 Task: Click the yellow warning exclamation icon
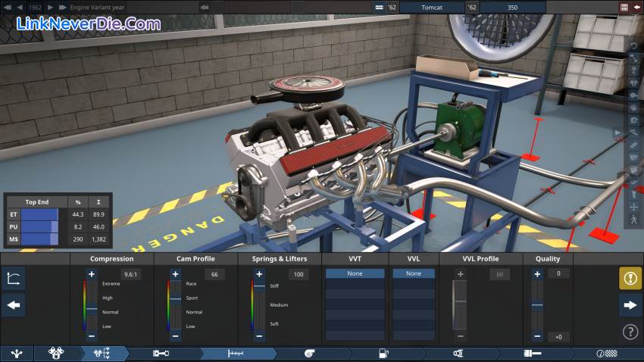click(x=630, y=279)
